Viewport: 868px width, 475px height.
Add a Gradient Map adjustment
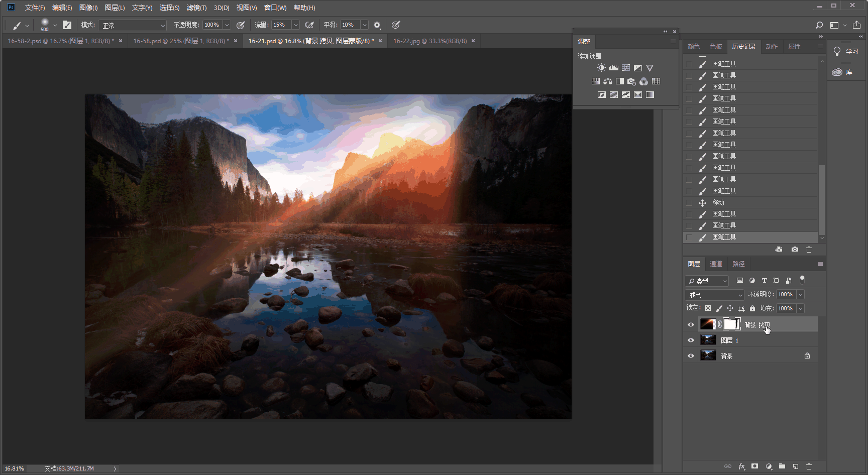[x=650, y=95]
